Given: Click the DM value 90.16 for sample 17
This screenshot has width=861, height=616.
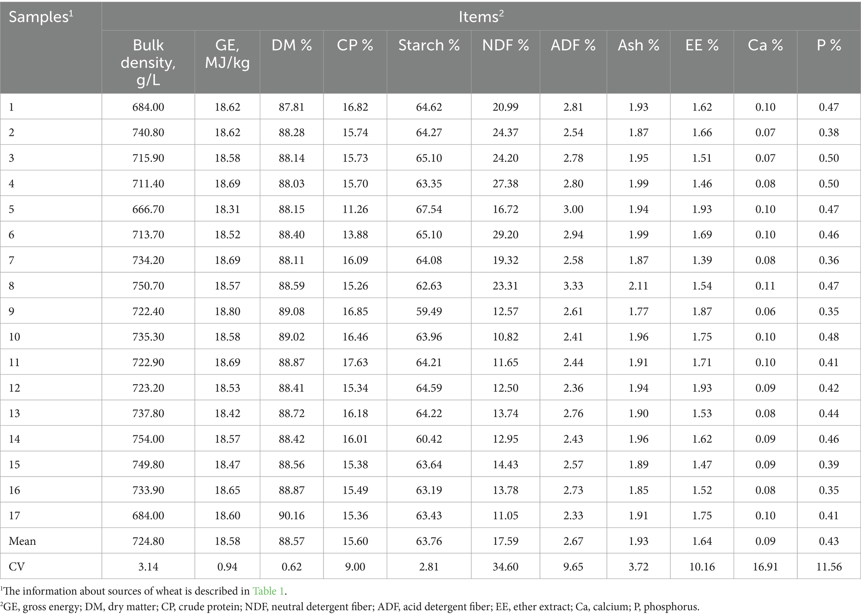Looking at the screenshot, I should click(291, 516).
